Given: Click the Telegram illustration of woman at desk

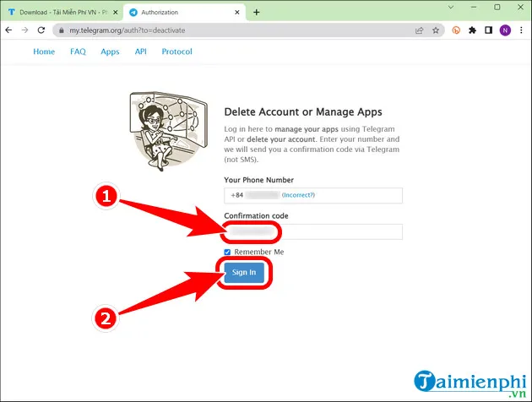Looking at the screenshot, I should (x=168, y=131).
